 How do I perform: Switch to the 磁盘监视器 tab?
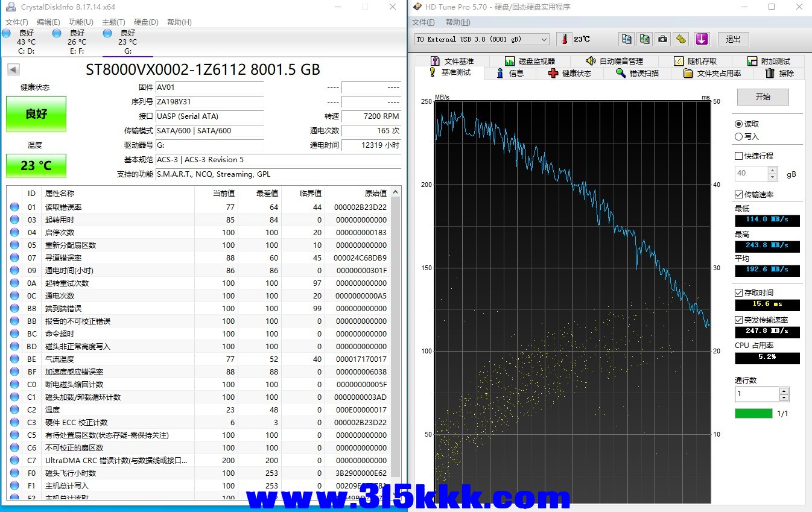pos(530,61)
